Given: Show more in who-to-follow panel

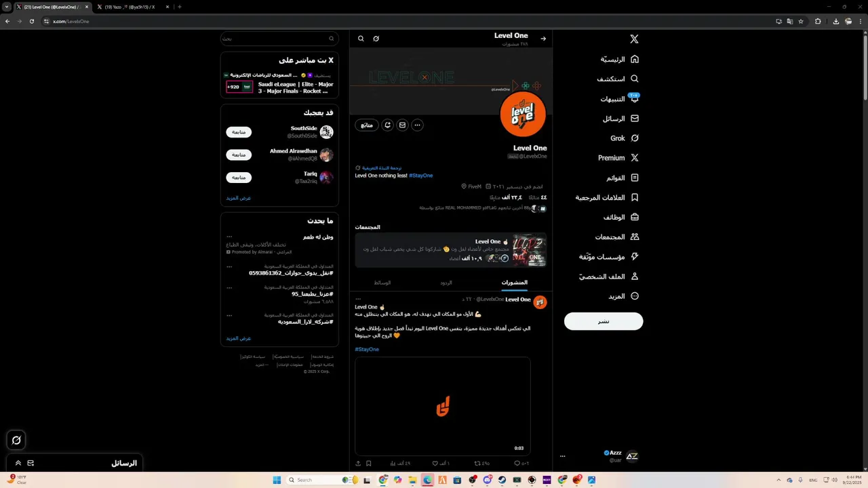Looking at the screenshot, I should (x=239, y=198).
